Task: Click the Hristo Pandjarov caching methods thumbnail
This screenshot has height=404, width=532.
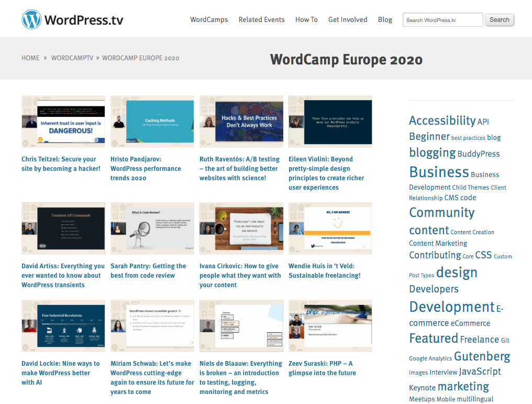Action: 152,121
